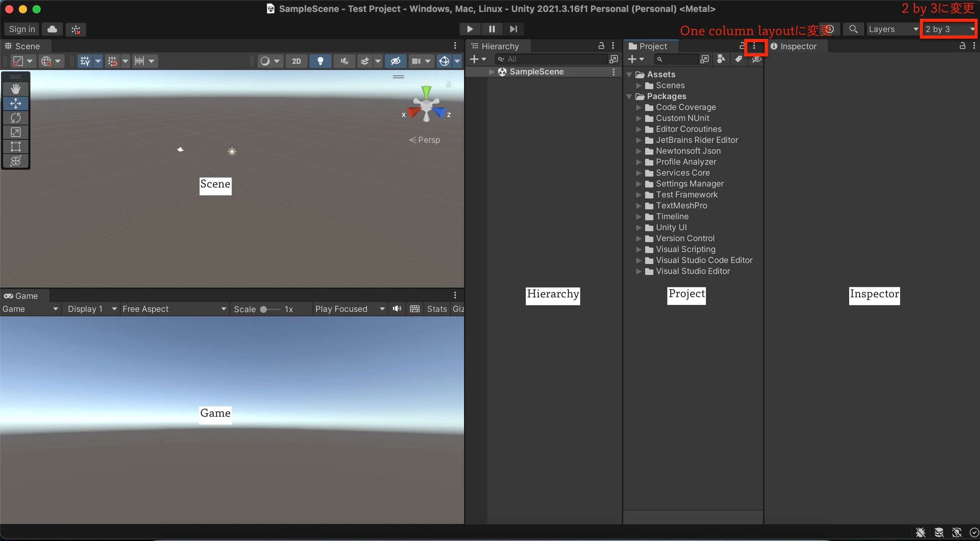Toggle hidden packages visibility eye icon
The image size is (980, 541).
(x=756, y=59)
